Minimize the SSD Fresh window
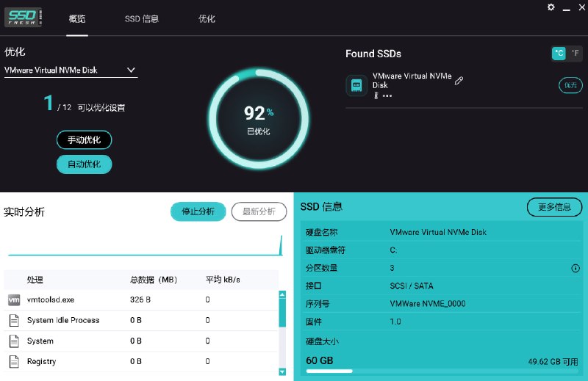The height and width of the screenshot is (381, 588). point(566,8)
